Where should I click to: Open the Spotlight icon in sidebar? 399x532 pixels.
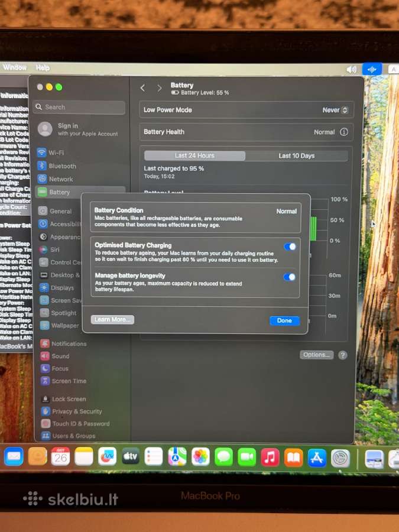click(x=44, y=313)
